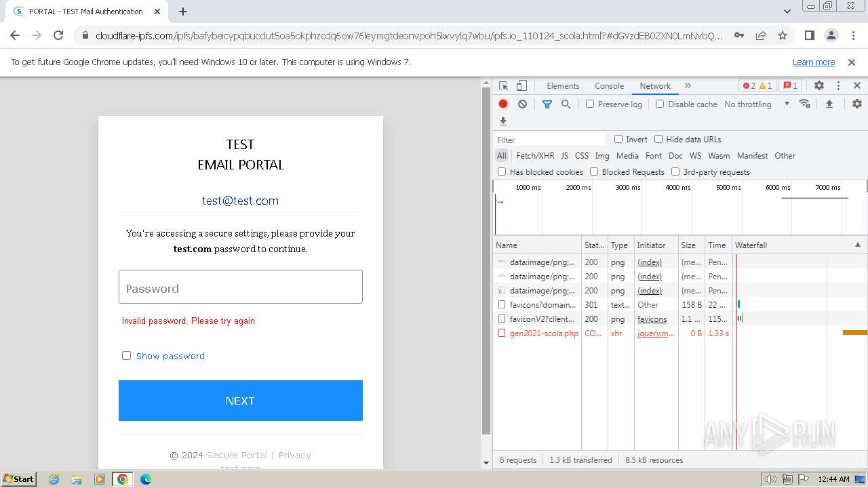
Task: Dismiss the Chrome update notice
Action: [x=852, y=62]
